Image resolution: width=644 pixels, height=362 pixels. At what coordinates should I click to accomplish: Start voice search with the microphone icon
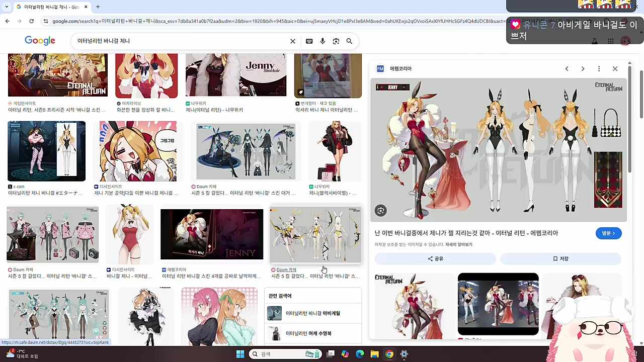(x=323, y=41)
